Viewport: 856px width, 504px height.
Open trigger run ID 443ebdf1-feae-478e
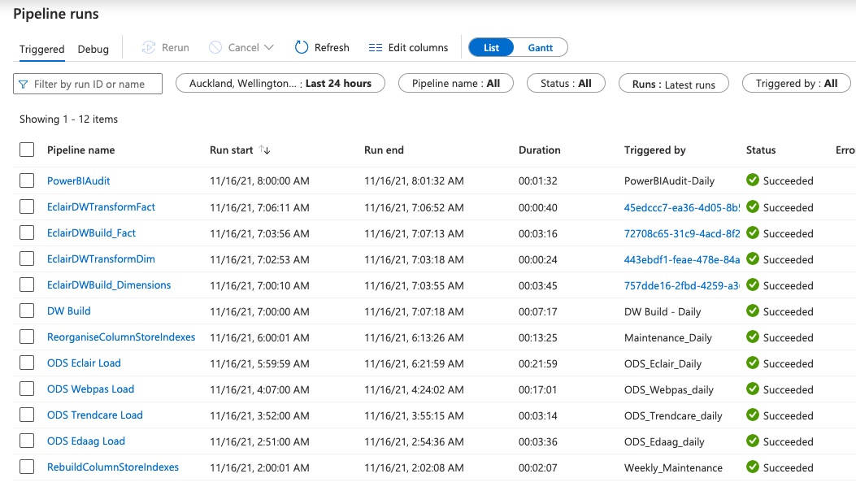[x=682, y=259]
